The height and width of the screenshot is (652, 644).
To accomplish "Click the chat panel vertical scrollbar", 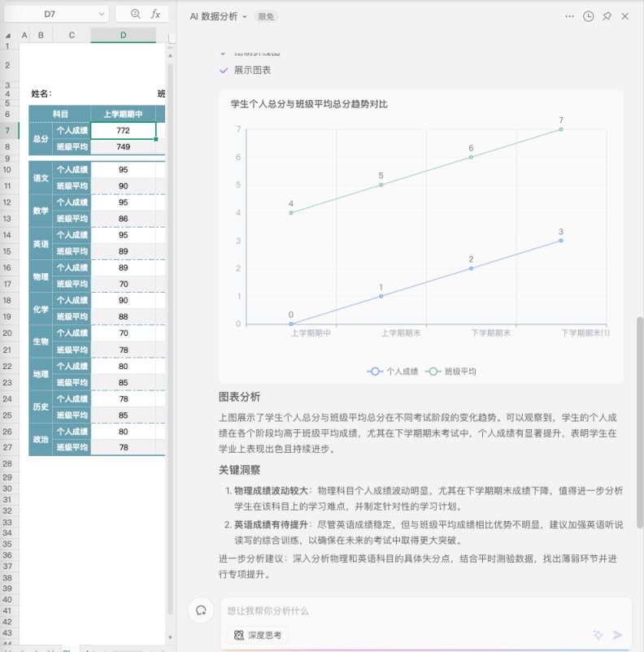I will click(639, 423).
